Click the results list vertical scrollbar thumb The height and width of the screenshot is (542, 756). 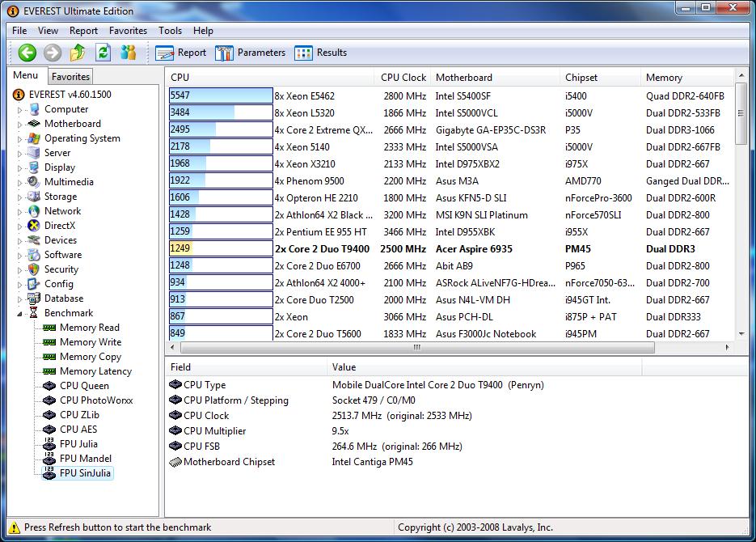pos(741,114)
